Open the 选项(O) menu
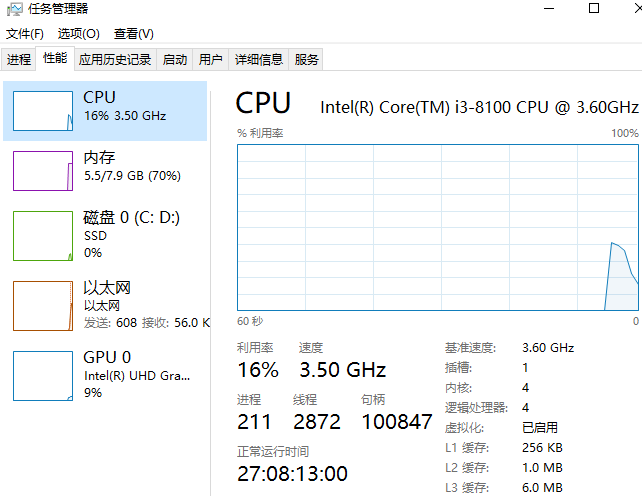Image resolution: width=642 pixels, height=496 pixels. coord(78,34)
